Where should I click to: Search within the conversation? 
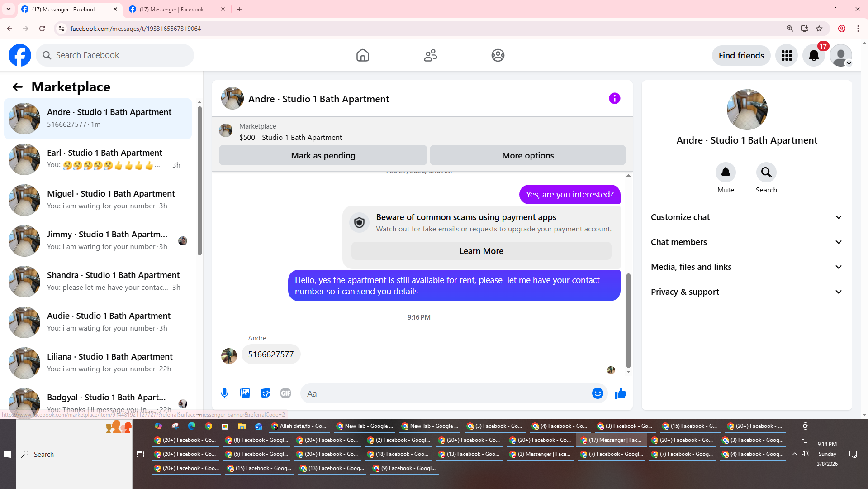[x=766, y=173]
